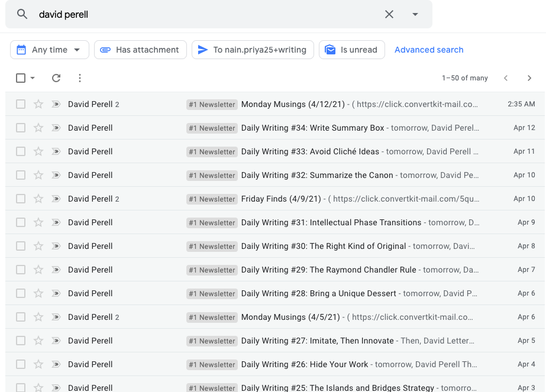546x392 pixels.
Task: Toggle importance marker on Daily Writing #31
Action: [x=56, y=222]
